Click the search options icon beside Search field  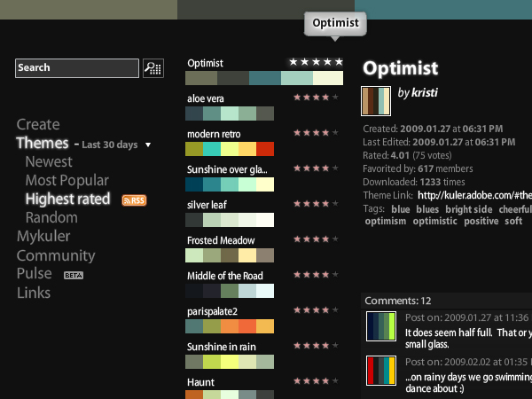(153, 68)
